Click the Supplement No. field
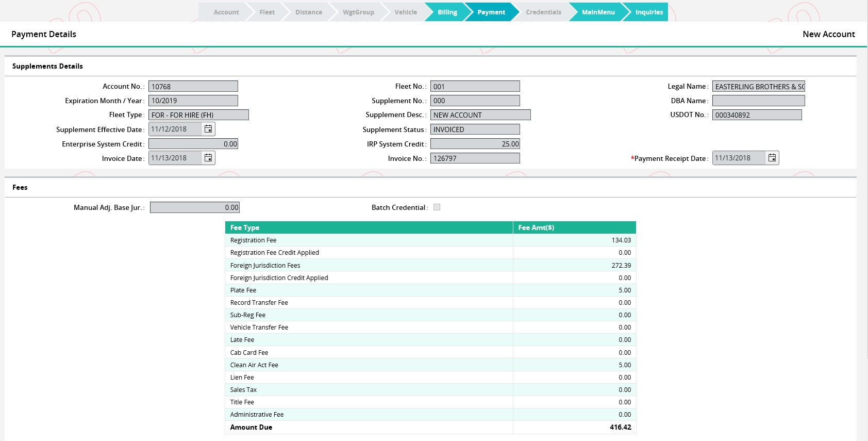This screenshot has width=868, height=441. (x=475, y=101)
